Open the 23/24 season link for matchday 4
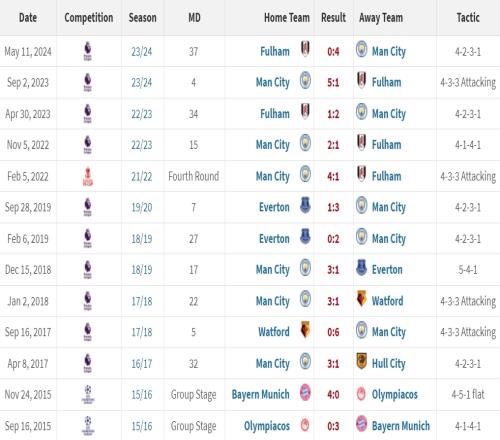The image size is (500, 440). click(x=142, y=83)
